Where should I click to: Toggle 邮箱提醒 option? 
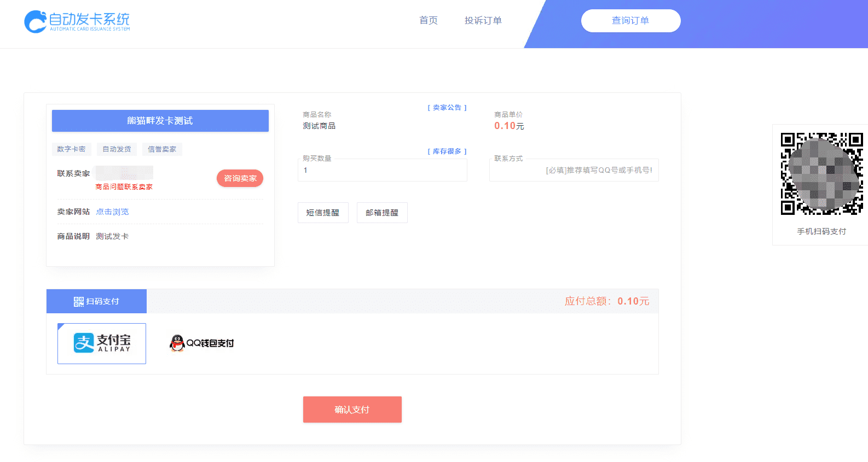(x=382, y=213)
